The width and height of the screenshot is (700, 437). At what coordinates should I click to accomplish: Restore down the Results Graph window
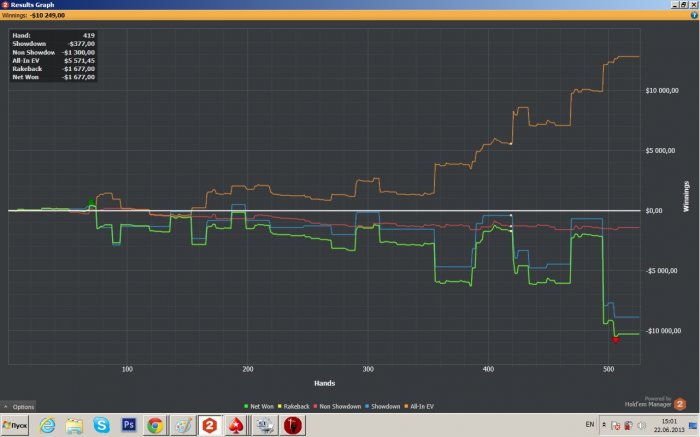pyautogui.click(x=683, y=4)
